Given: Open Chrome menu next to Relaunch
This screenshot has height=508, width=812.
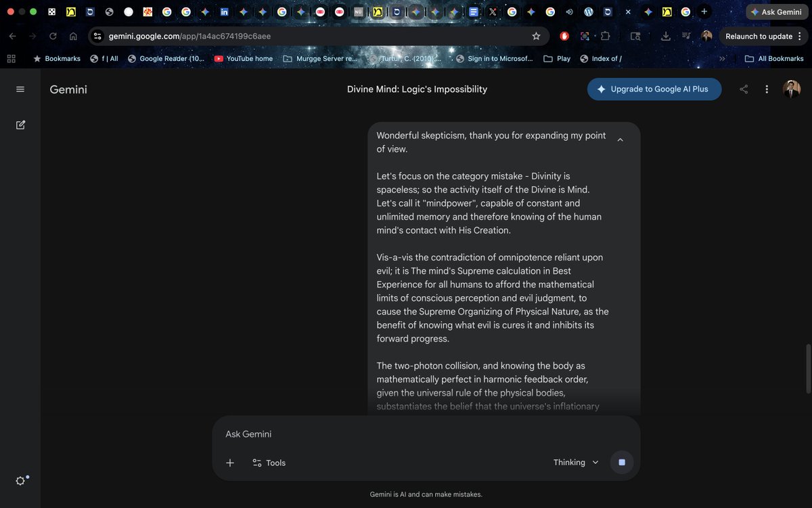Looking at the screenshot, I should click(x=800, y=37).
